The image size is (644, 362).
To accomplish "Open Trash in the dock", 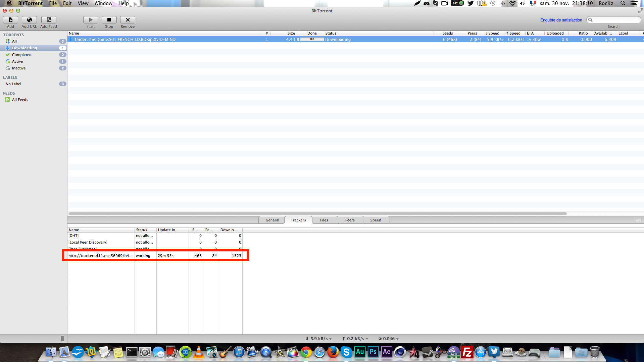I will [595, 352].
